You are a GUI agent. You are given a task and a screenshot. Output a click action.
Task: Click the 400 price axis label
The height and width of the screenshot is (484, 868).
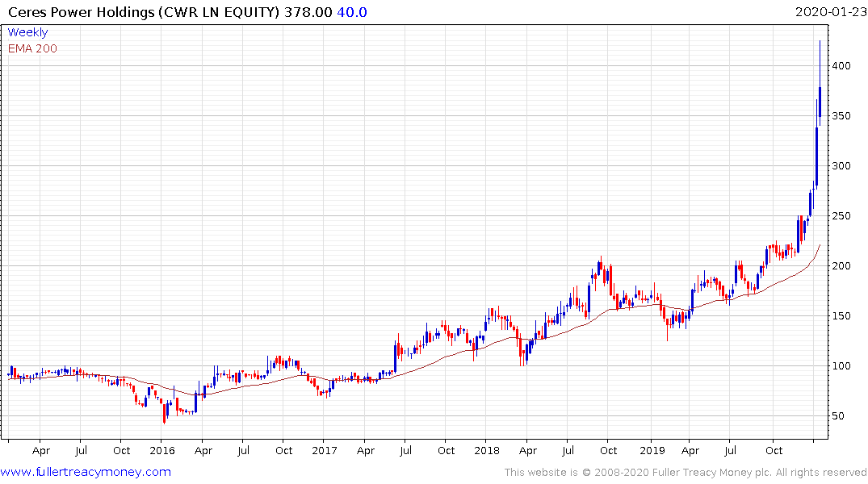coord(841,66)
